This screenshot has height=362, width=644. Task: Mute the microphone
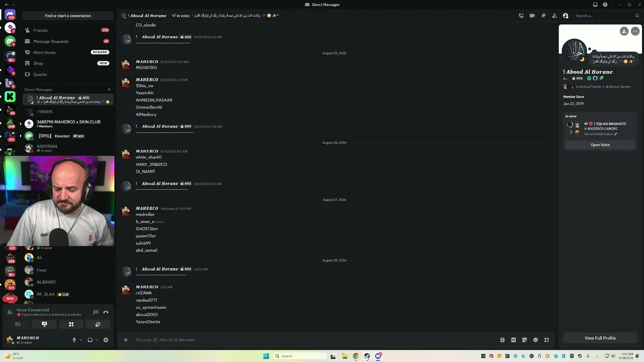(74, 340)
